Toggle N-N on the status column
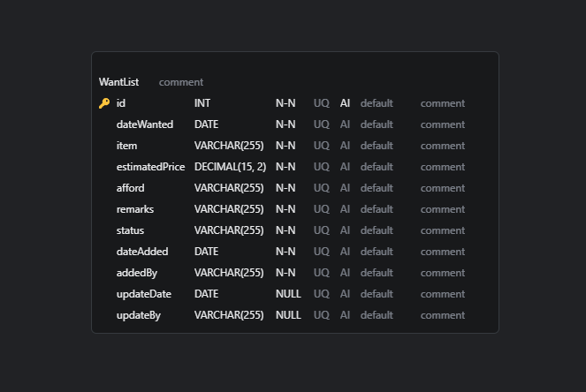 285,230
